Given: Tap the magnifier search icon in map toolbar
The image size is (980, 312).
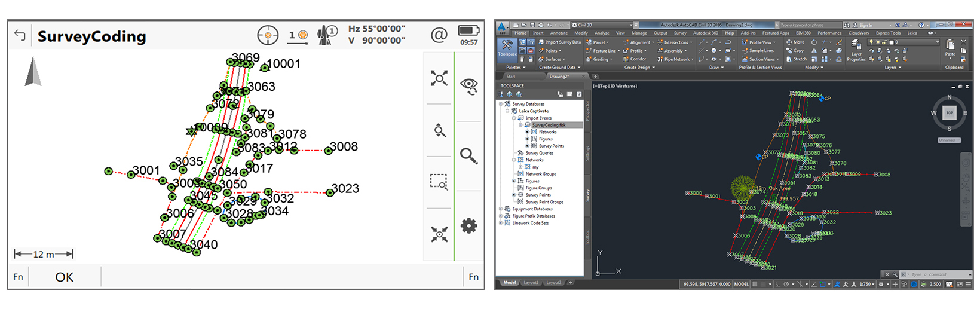Looking at the screenshot, I should (469, 156).
